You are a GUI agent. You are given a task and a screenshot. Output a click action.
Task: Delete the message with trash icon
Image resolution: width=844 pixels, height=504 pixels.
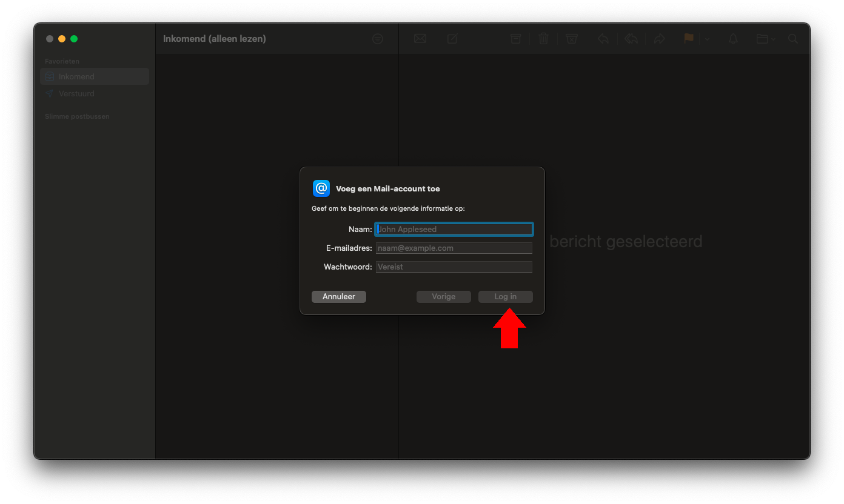tap(543, 38)
